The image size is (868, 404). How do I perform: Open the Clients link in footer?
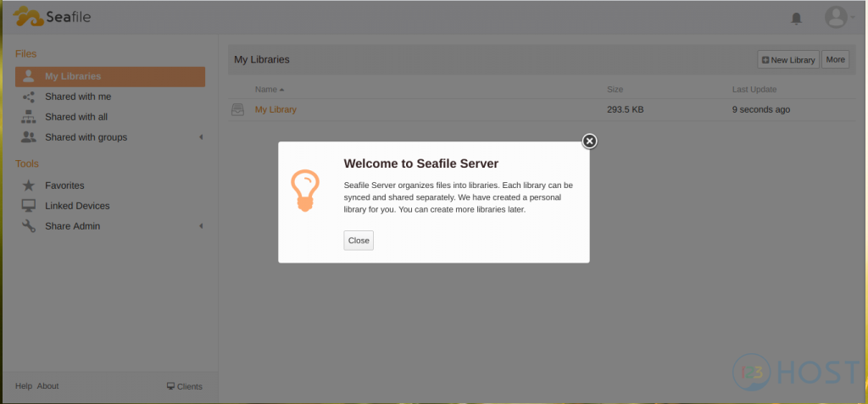coord(185,386)
